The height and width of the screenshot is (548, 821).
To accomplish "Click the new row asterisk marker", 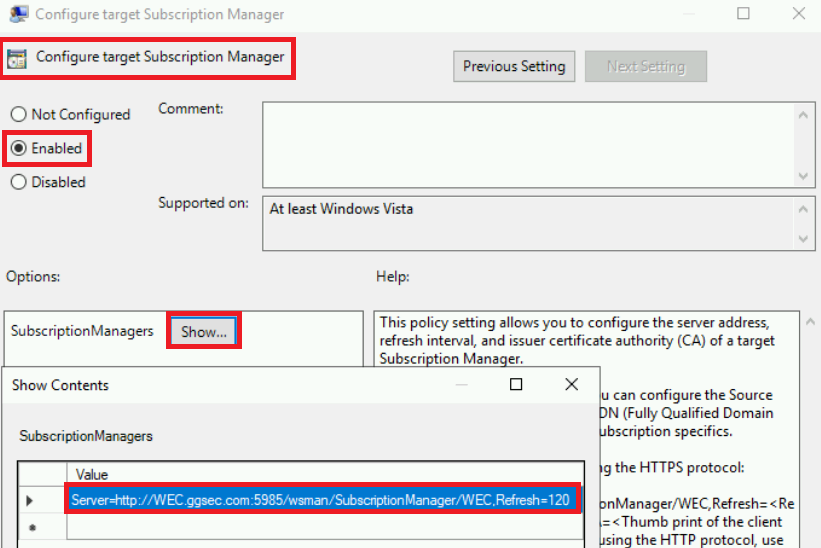I will (x=32, y=528).
